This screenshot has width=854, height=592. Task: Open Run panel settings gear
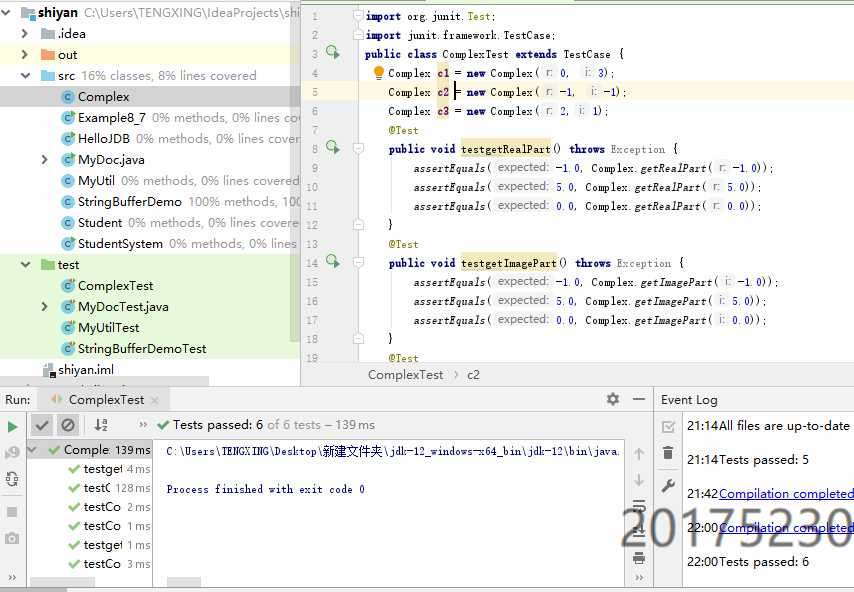[613, 399]
